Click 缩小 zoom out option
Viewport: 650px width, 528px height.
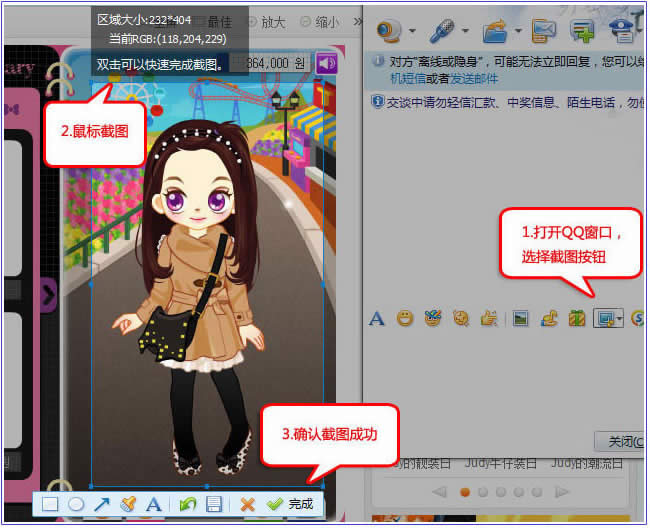coord(320,22)
